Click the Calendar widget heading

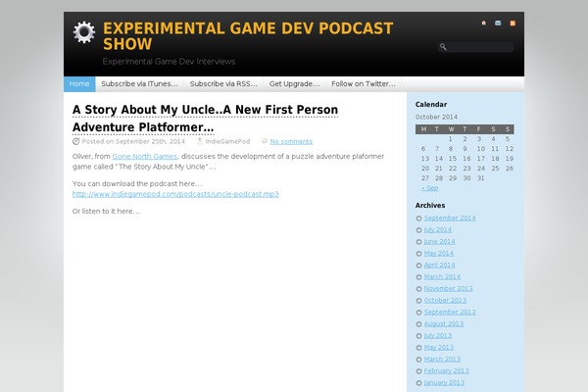coord(431,105)
